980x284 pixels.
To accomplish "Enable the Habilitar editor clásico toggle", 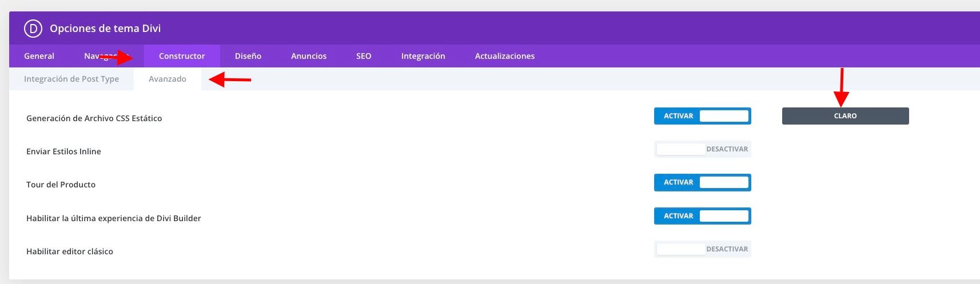I will click(x=703, y=249).
